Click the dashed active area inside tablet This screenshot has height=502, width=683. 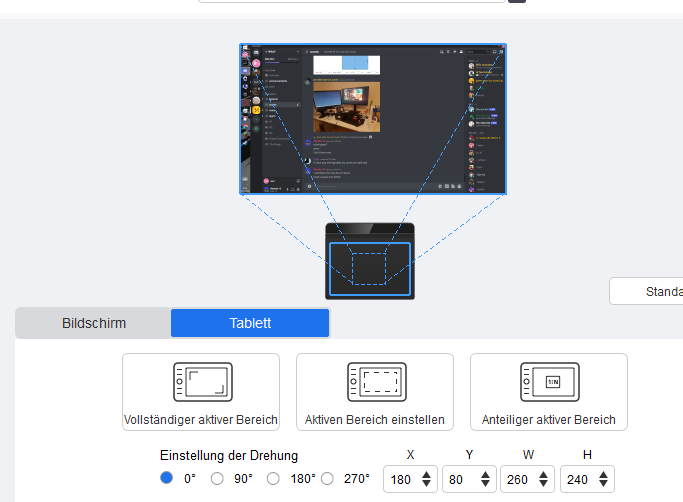369,267
